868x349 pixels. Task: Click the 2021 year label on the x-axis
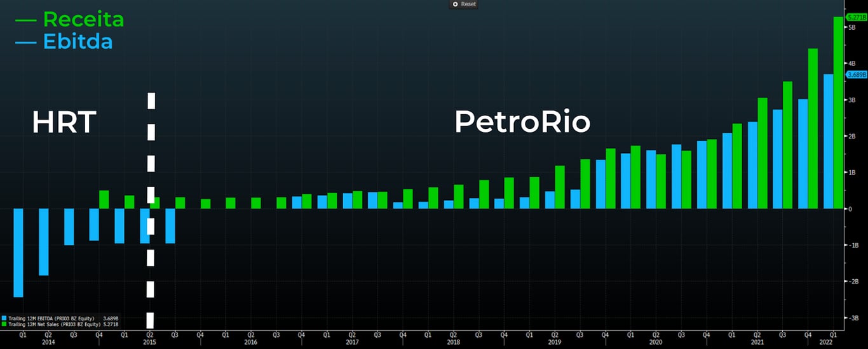[x=757, y=341]
